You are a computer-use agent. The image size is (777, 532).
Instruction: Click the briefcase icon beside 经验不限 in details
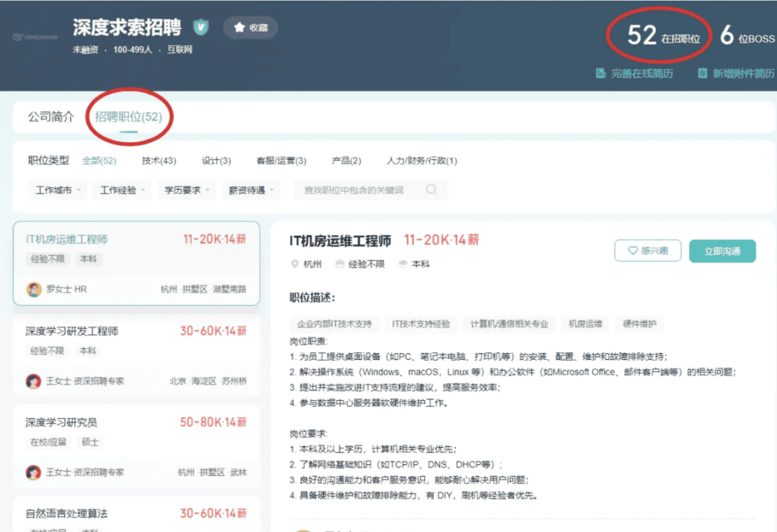pos(340,264)
